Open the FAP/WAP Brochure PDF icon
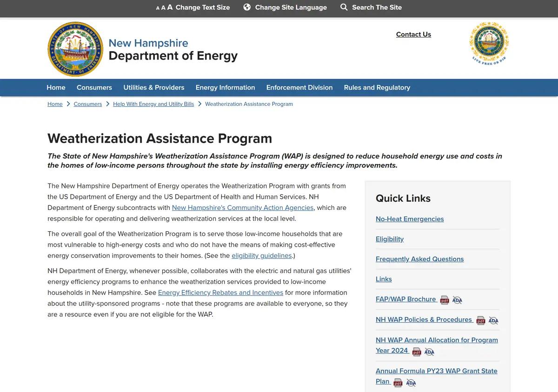The height and width of the screenshot is (392, 558). pyautogui.click(x=445, y=300)
